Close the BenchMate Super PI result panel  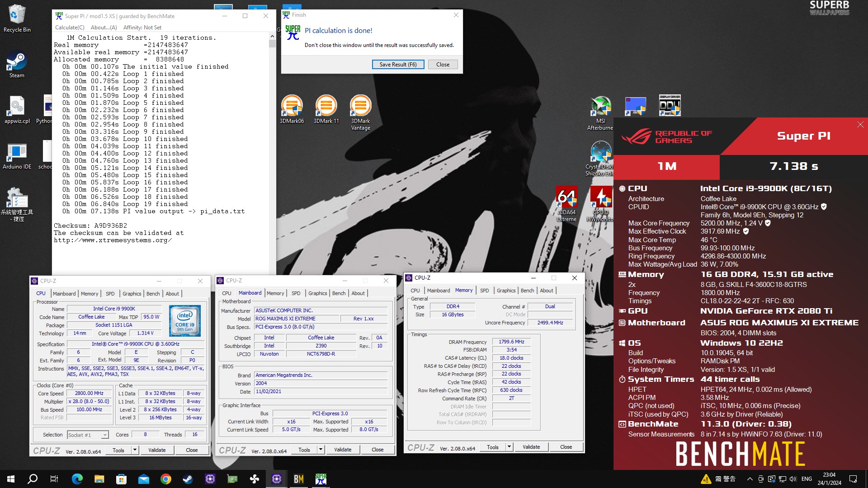point(860,125)
